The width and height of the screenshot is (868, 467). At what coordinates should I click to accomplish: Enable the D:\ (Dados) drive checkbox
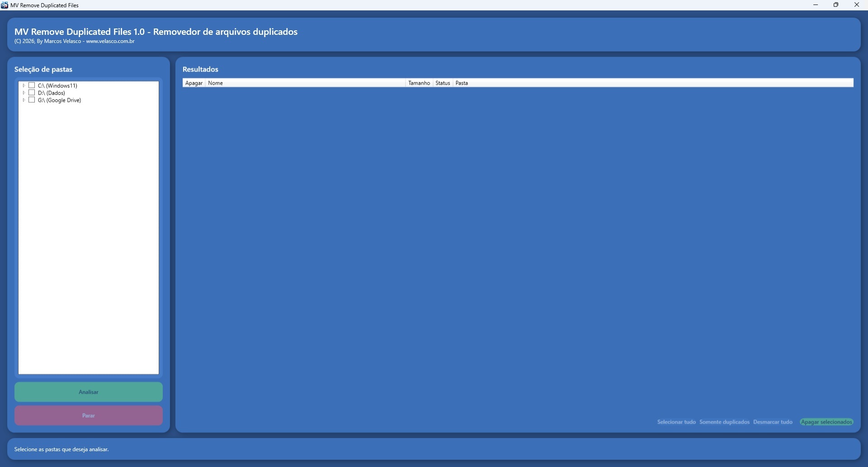click(x=32, y=93)
